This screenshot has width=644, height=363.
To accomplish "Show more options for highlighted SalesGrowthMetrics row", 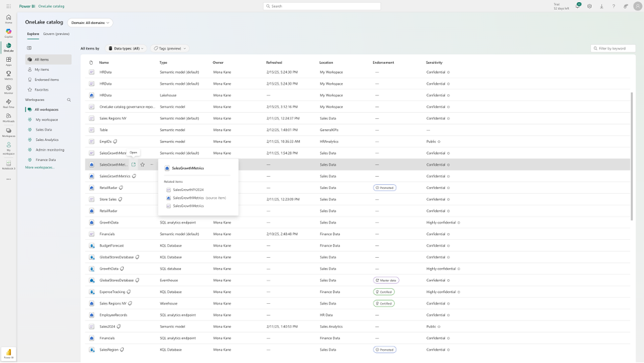I will pos(151,164).
